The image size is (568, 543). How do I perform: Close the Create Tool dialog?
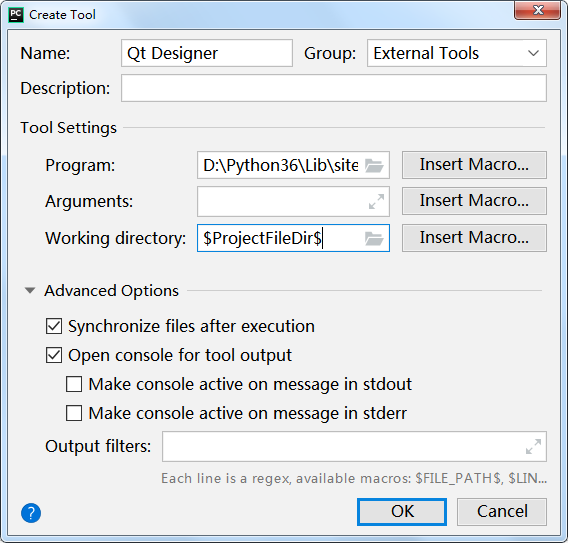coord(538,10)
